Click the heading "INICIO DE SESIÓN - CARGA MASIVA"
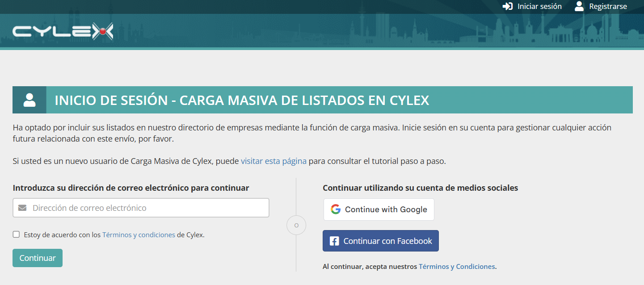Viewport: 644px width, 285px height. (x=242, y=101)
